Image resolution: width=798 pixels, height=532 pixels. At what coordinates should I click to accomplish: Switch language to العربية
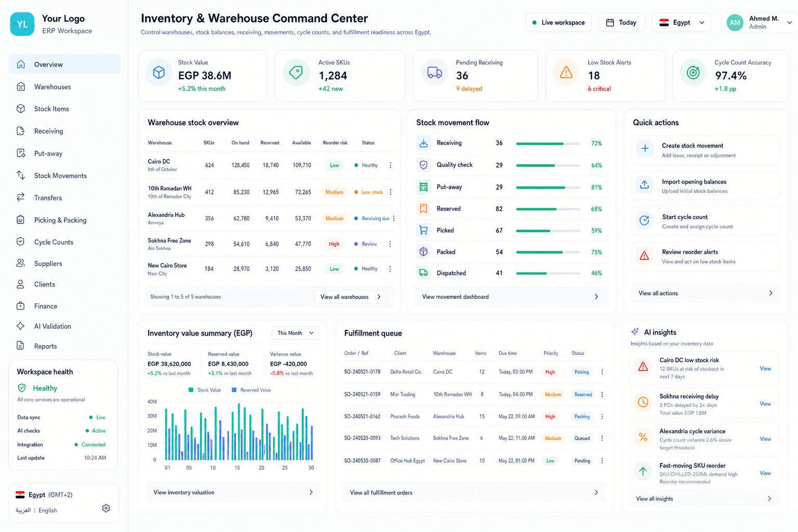click(x=23, y=510)
